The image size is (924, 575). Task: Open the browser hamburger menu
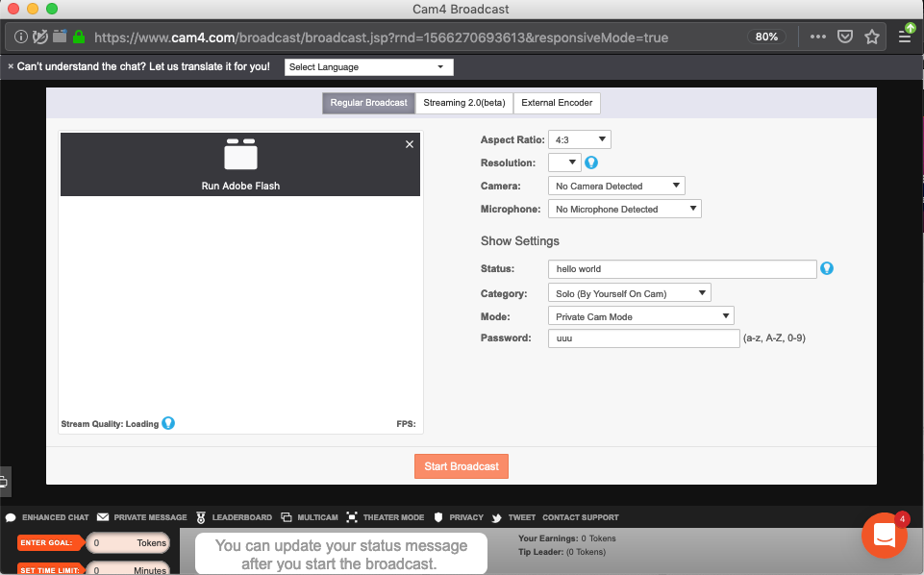coord(904,37)
